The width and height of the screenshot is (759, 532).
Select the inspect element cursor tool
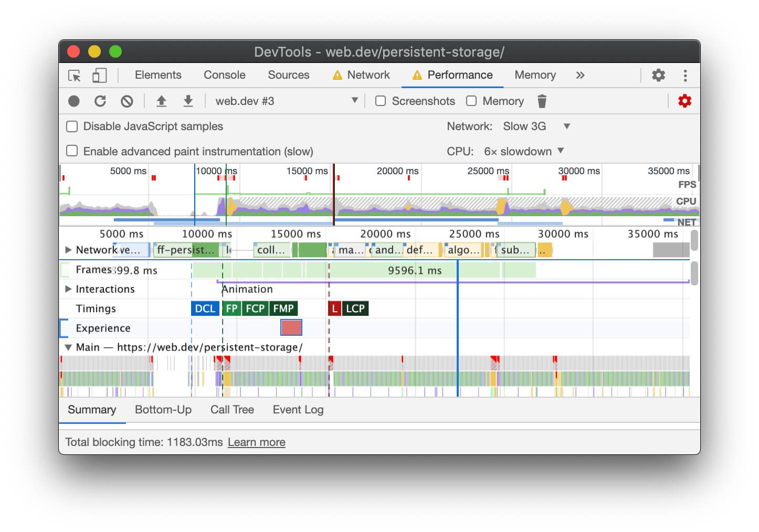pos(75,75)
